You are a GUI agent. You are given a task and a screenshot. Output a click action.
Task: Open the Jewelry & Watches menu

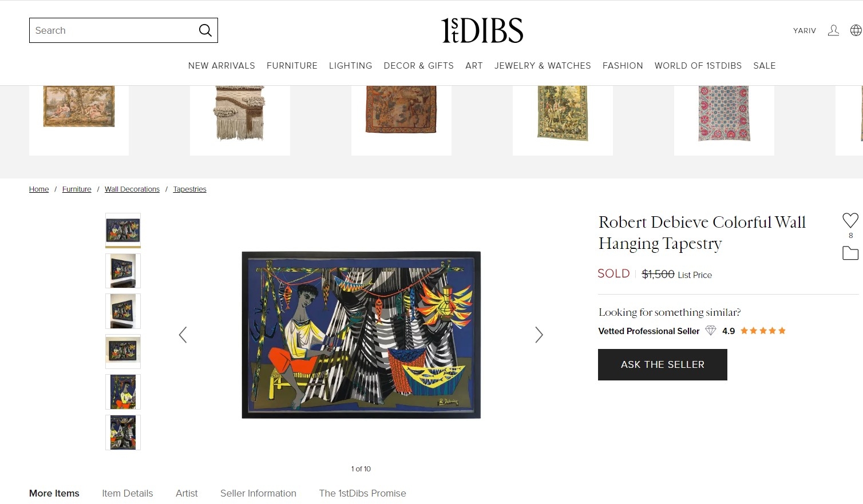[x=543, y=66]
